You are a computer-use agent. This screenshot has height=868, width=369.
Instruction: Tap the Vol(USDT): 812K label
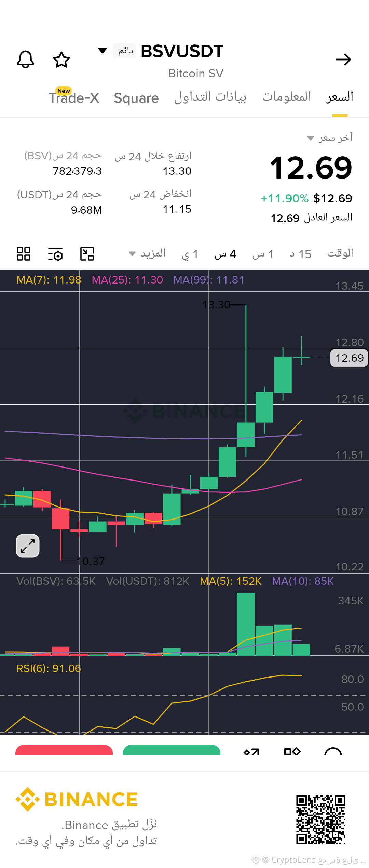pos(148,581)
